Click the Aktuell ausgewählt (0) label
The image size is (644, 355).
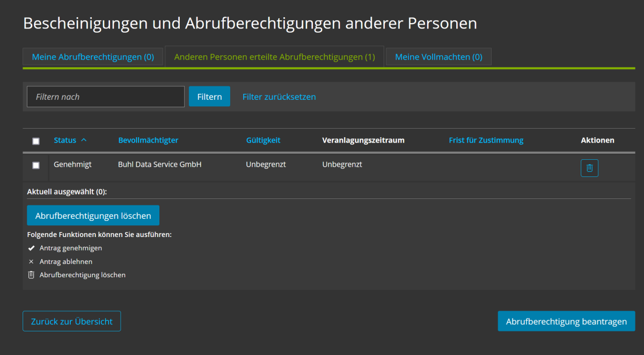click(67, 191)
